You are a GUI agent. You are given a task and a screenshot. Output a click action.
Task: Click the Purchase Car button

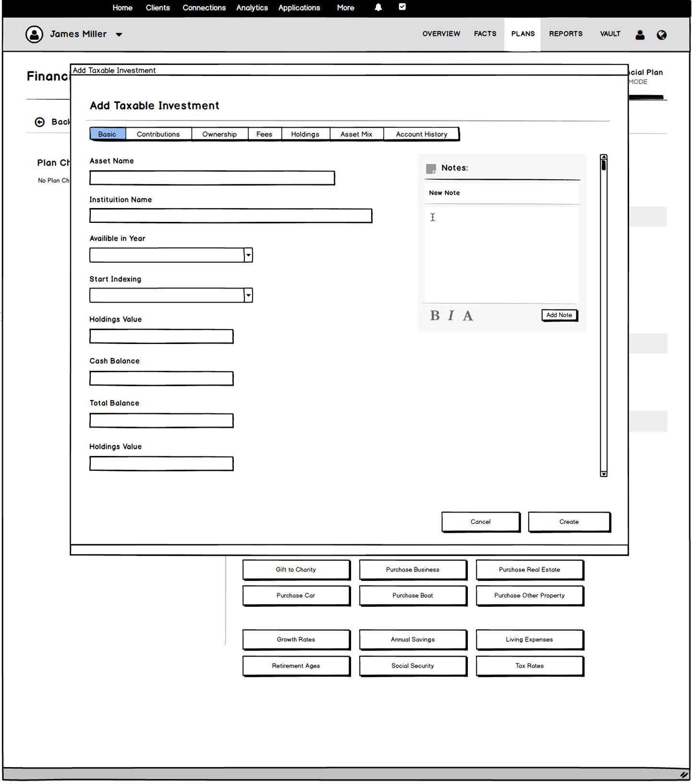(x=296, y=596)
